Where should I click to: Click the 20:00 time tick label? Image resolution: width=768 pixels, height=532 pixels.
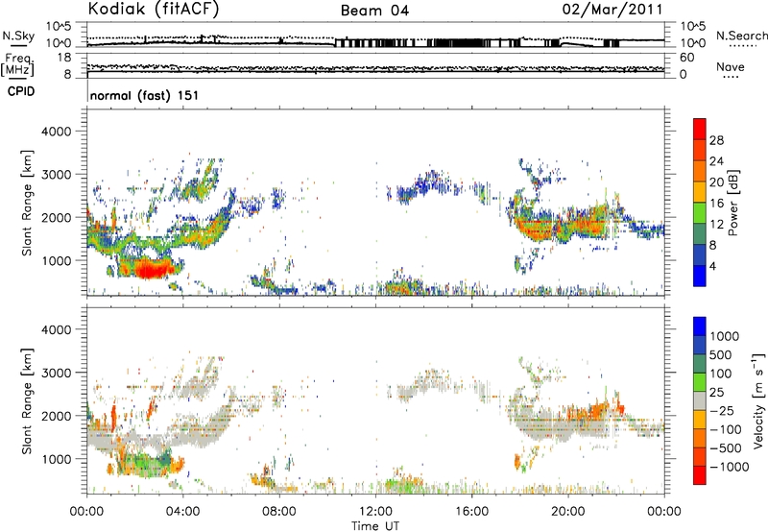(x=567, y=512)
